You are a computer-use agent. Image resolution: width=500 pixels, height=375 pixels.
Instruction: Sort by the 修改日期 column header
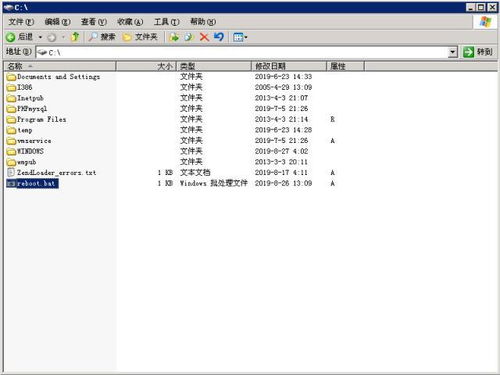click(x=288, y=66)
